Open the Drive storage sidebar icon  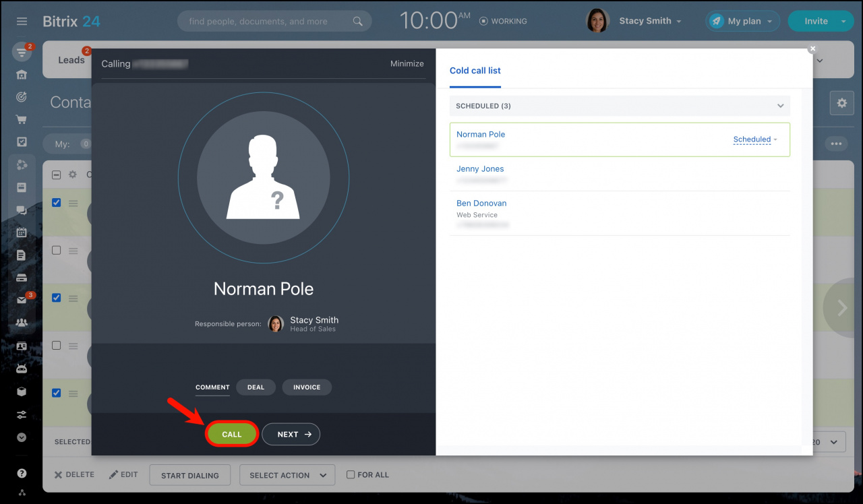[x=22, y=278]
